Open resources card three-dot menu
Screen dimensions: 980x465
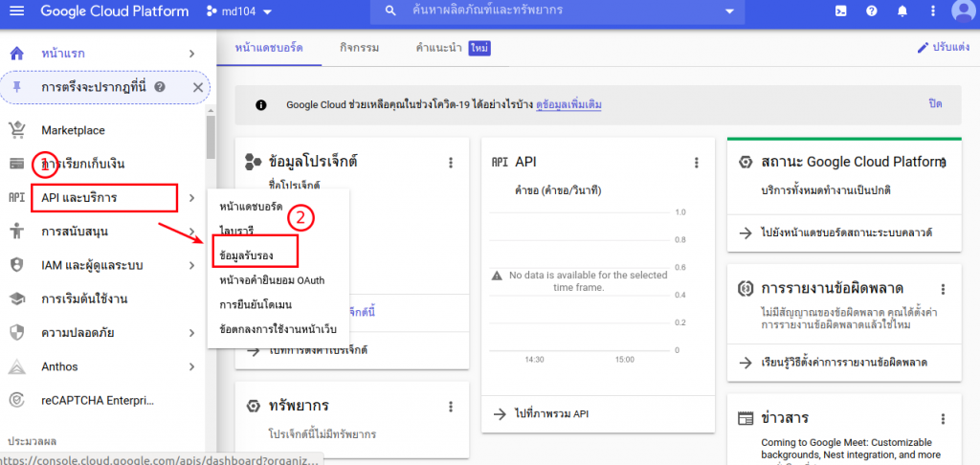(x=450, y=407)
